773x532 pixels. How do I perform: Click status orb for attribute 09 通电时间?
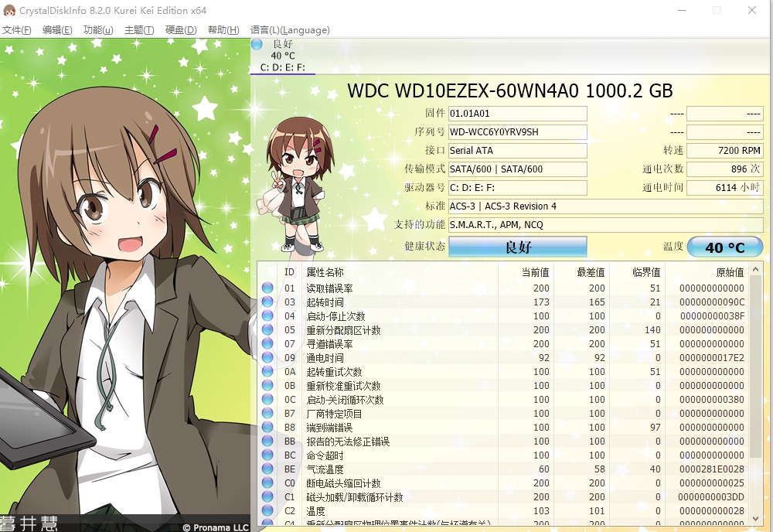click(267, 357)
